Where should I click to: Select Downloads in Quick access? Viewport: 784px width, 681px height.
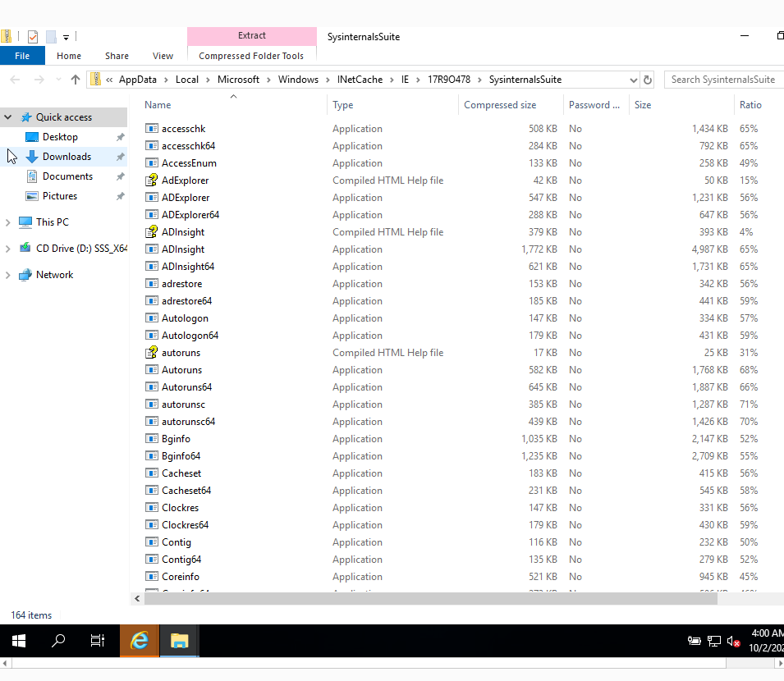[66, 157]
